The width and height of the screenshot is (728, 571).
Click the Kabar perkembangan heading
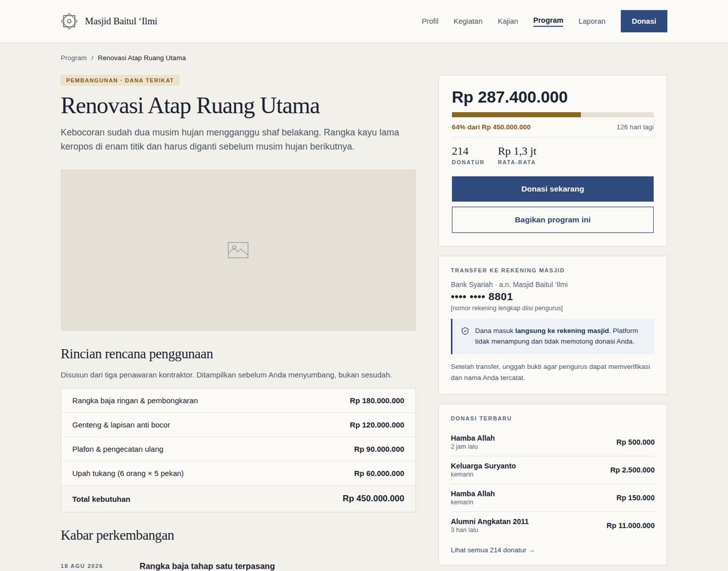(x=118, y=535)
